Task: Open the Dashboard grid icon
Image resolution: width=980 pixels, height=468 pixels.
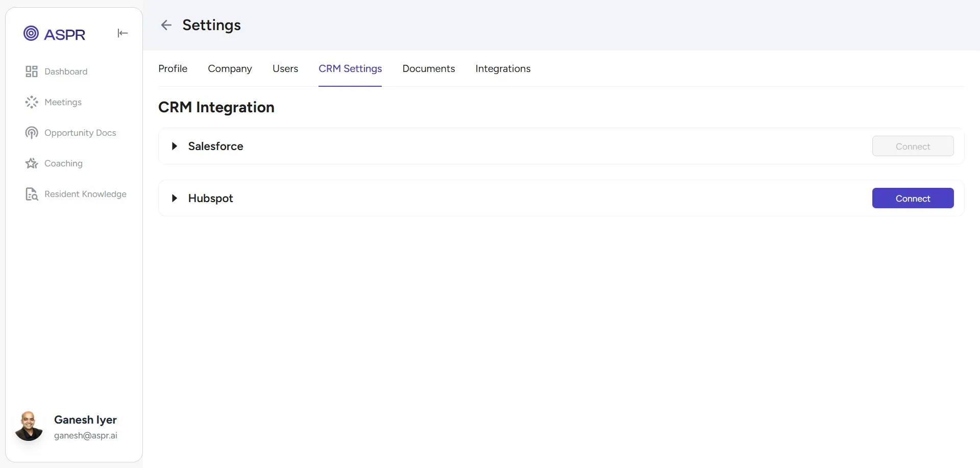Action: point(32,71)
